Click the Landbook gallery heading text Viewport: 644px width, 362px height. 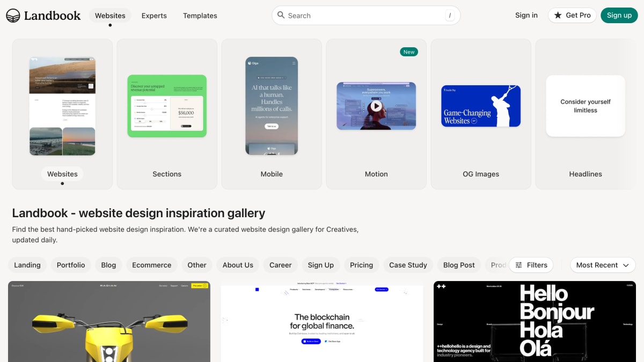point(138,213)
